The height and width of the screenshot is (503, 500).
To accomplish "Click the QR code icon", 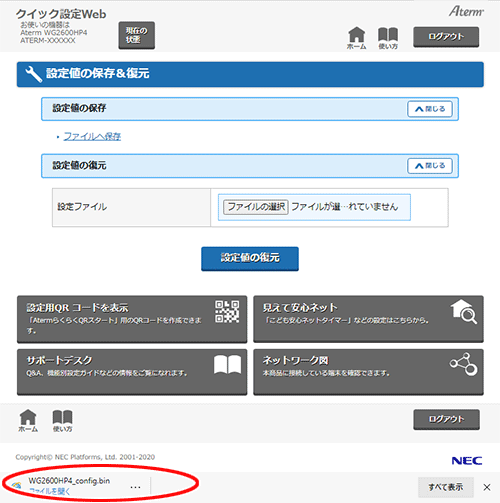I will (227, 312).
